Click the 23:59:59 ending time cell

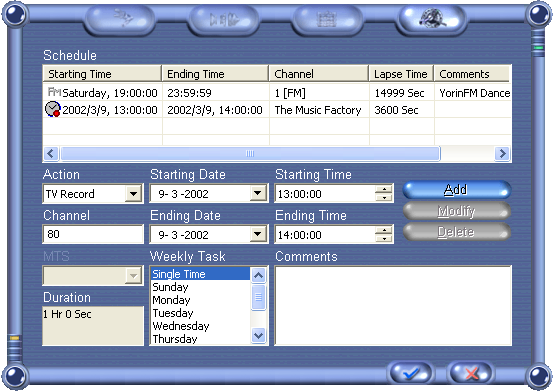(216, 93)
